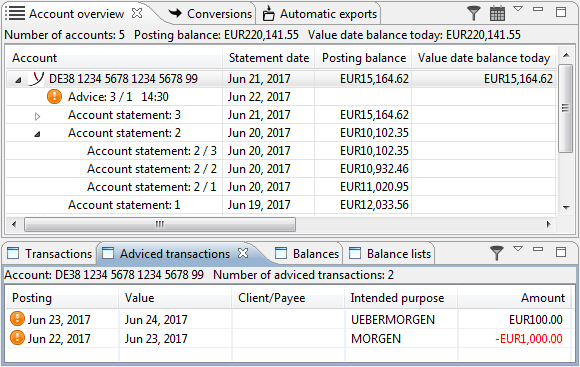Screen dimensions: 580x367
Task: Open the Automatic exports tab
Action: pyautogui.click(x=320, y=14)
